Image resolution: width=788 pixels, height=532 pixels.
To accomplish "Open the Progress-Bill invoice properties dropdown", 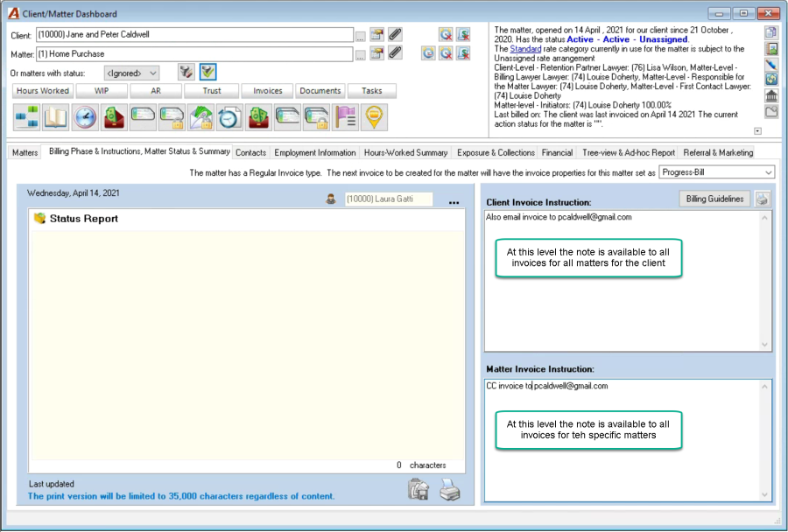I will (x=716, y=172).
